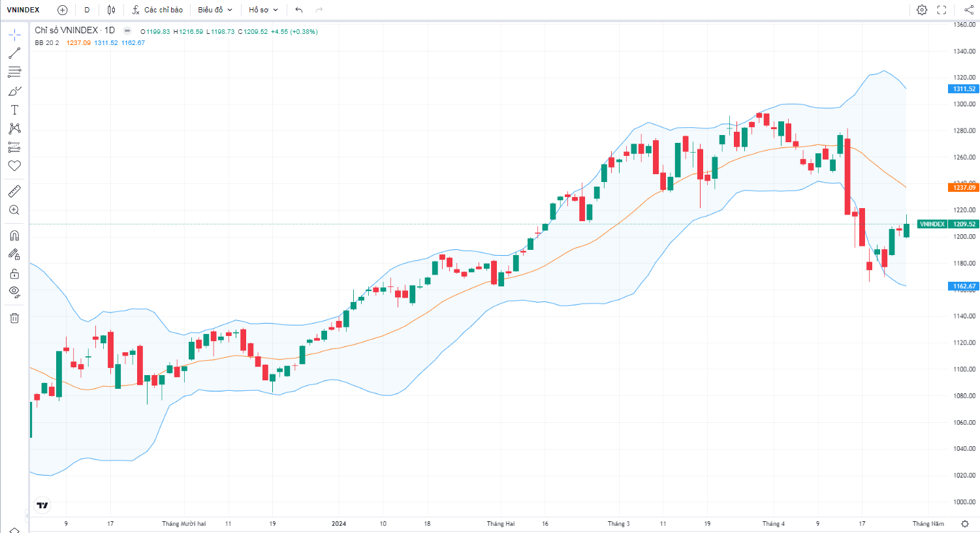This screenshot has height=533, width=980.
Task: Click the Tháng 4 date label
Action: [774, 524]
